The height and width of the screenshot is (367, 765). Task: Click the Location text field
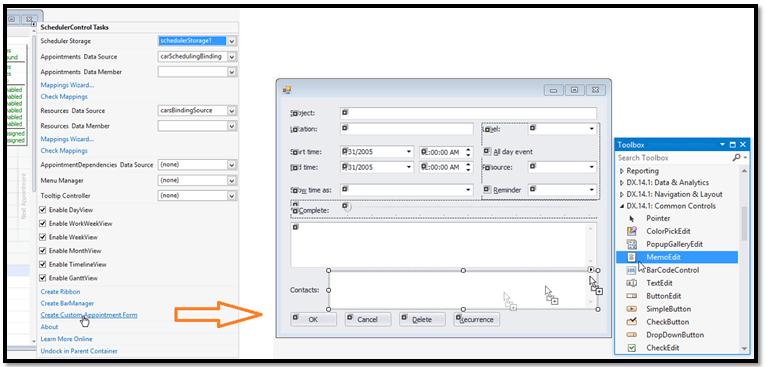[x=406, y=129]
